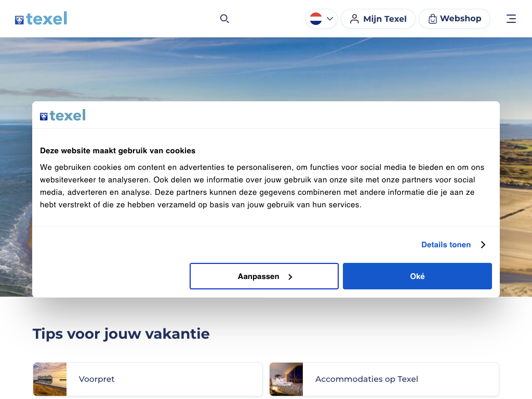Open the hamburger main menu
532x399 pixels.
(x=511, y=19)
